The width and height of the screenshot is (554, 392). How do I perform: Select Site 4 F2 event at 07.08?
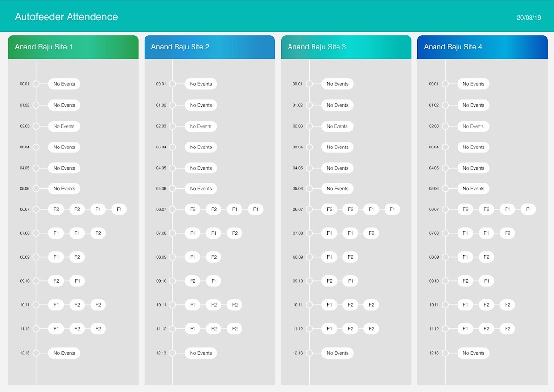507,233
